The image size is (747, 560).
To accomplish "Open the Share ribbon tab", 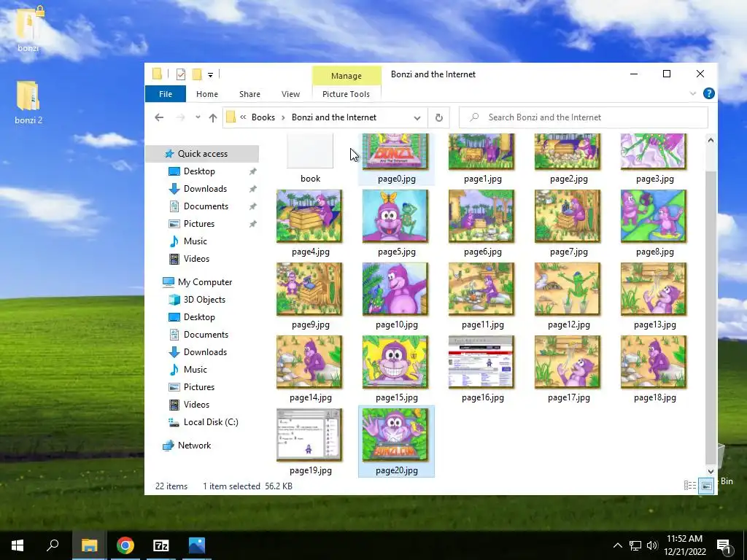I will 249,94.
